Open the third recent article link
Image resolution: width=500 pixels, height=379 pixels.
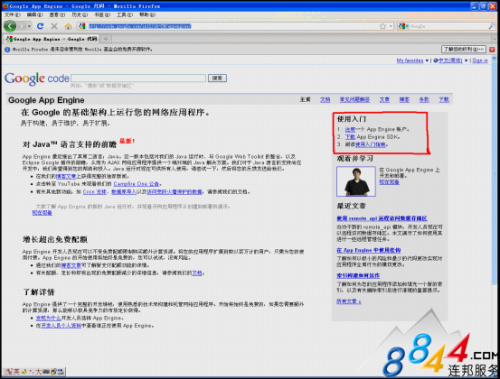click(x=358, y=276)
